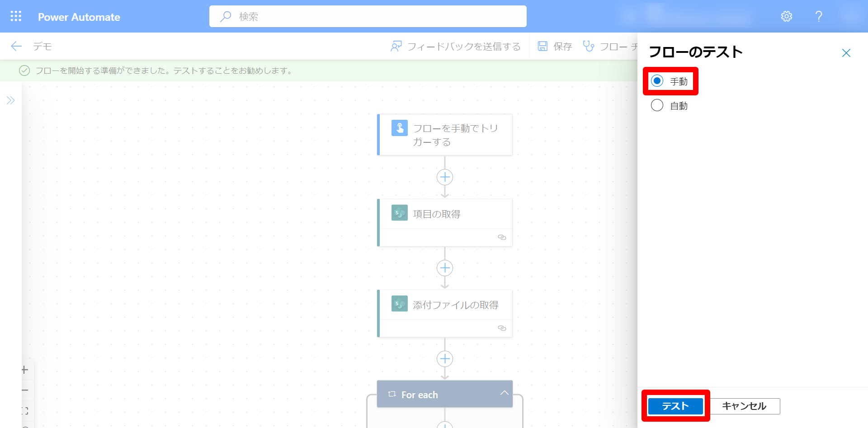The image size is (868, 428).
Task: Click the フィードバックを送信する feedback icon
Action: 396,46
